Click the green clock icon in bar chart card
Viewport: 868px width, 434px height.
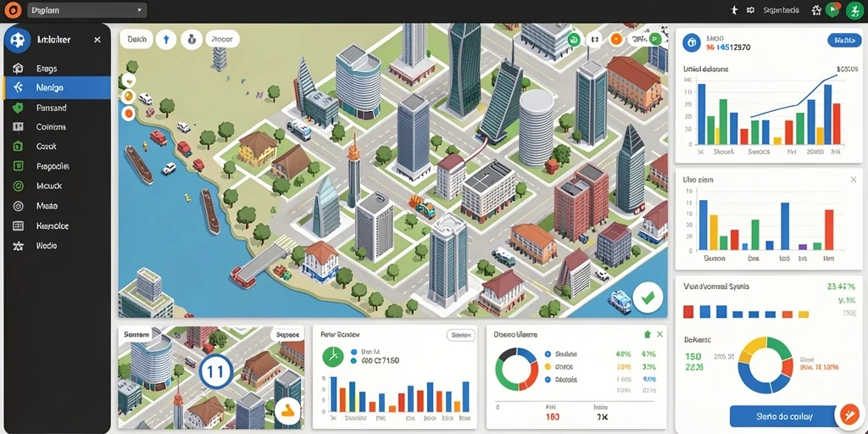point(333,357)
